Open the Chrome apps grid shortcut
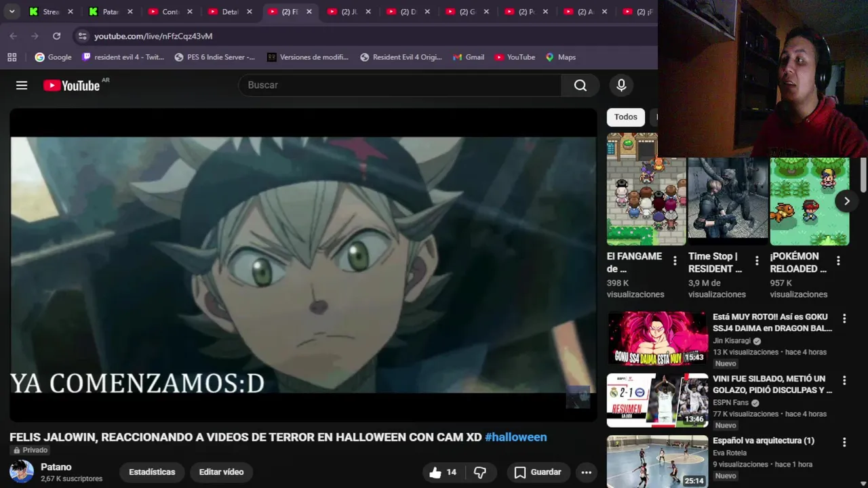 (x=12, y=57)
